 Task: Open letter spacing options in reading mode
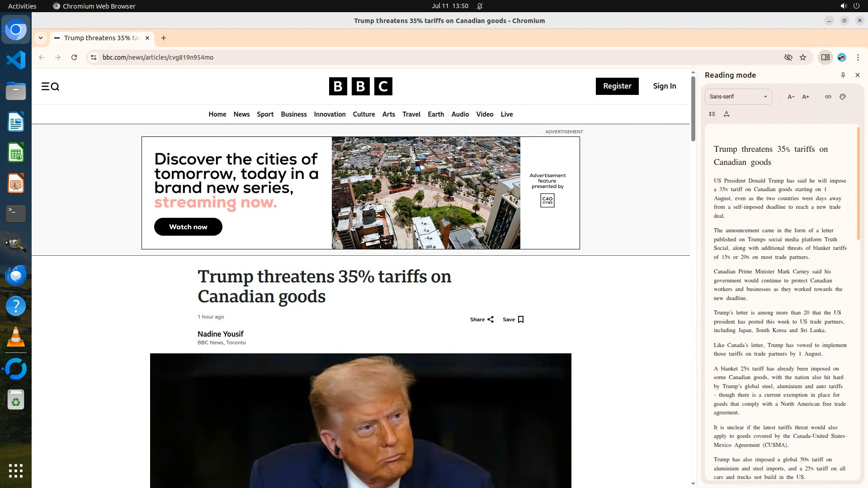tap(726, 114)
